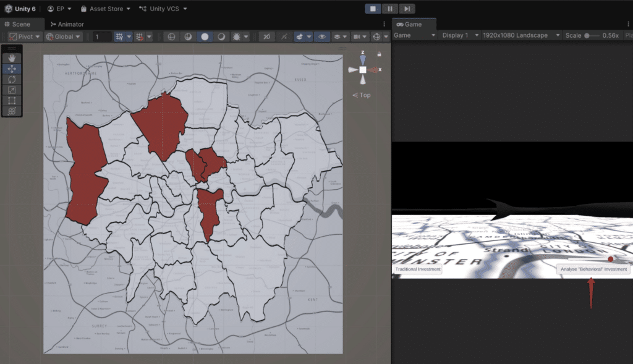633x364 pixels.
Task: Open the Asset Store menu
Action: (x=106, y=9)
